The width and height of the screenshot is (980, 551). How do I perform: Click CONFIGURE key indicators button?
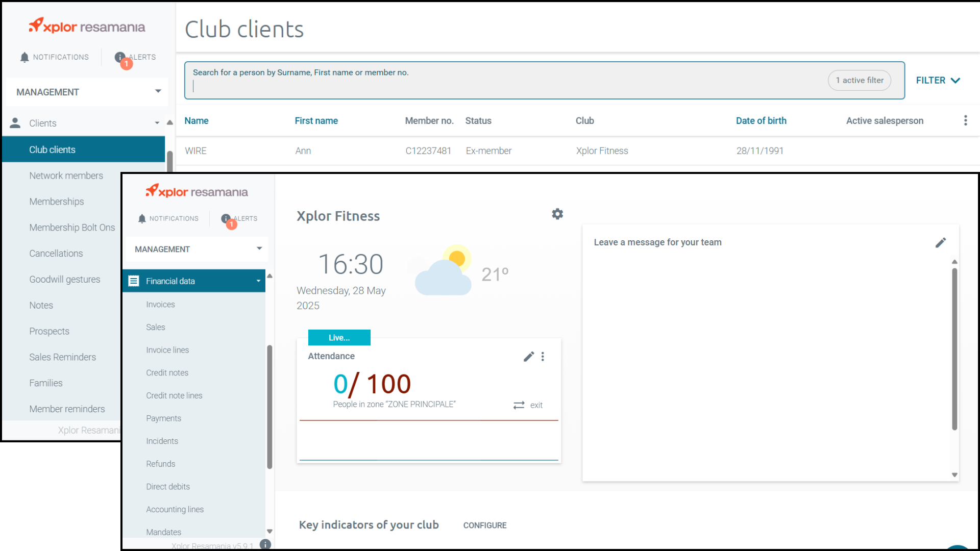pos(485,525)
